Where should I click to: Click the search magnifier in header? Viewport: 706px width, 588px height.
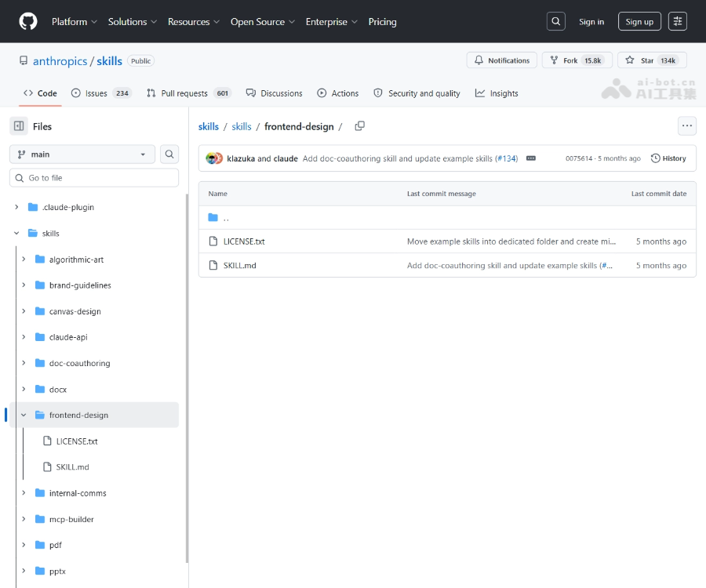pyautogui.click(x=555, y=21)
